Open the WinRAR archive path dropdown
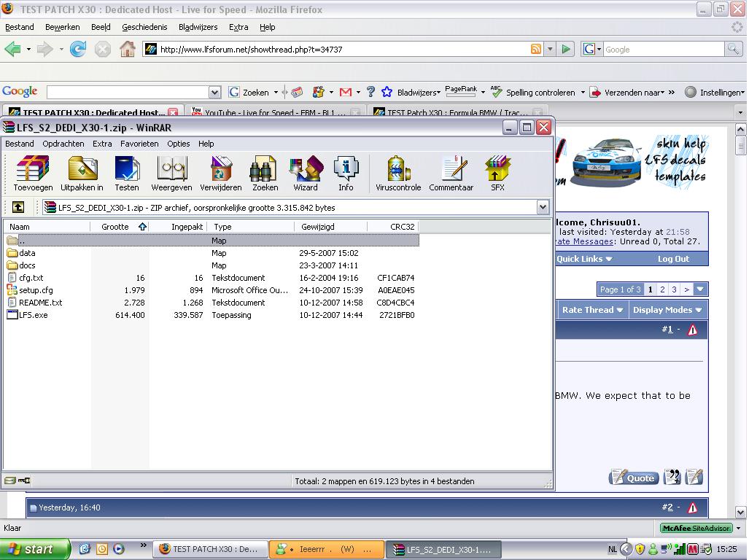Image resolution: width=749 pixels, height=560 pixels. (x=543, y=207)
